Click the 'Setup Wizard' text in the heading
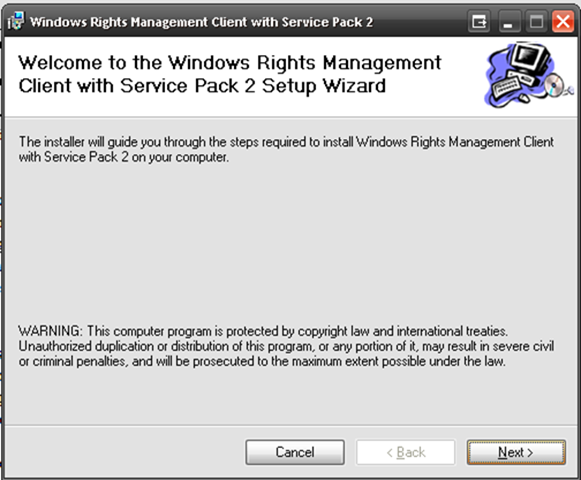581x480 pixels. click(x=324, y=86)
